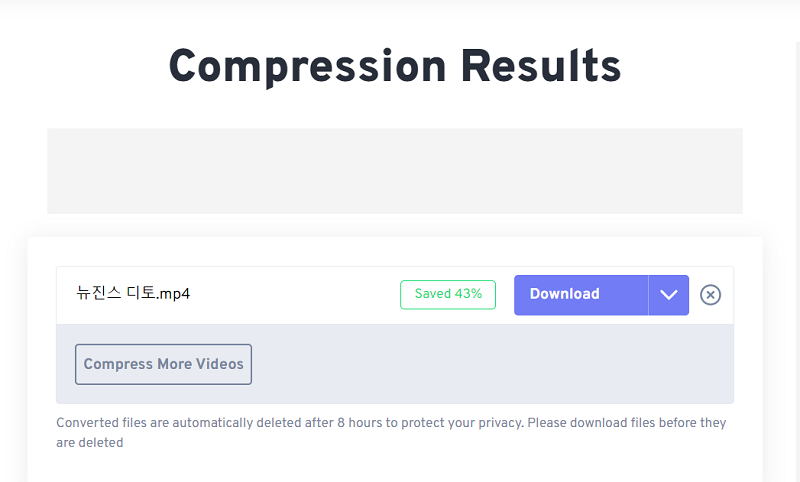The image size is (800, 482).
Task: Click the Compress More Videos button
Action: pos(163,364)
